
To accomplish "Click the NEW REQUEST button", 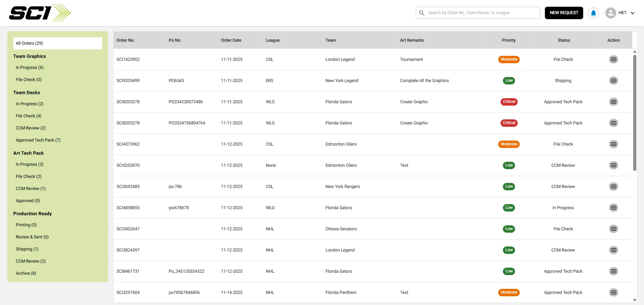I will click(x=564, y=13).
